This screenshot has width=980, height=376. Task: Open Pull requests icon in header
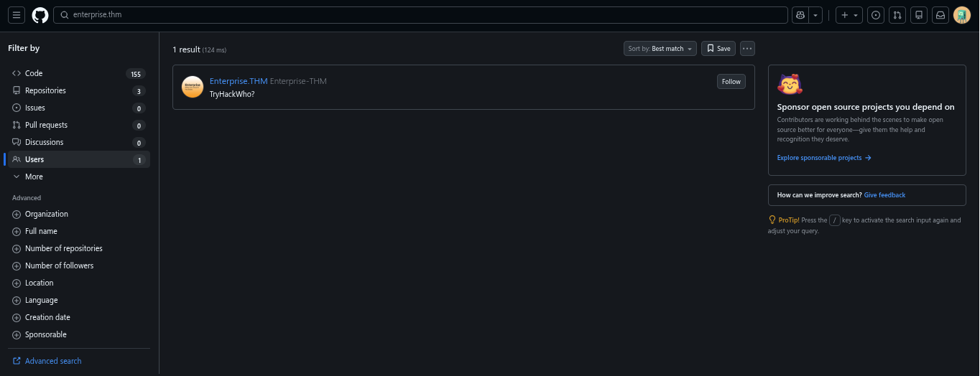coord(897,15)
